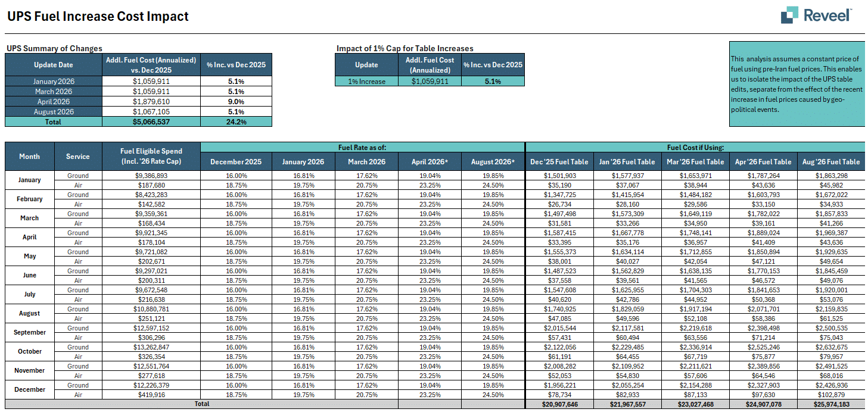Click June Air spend $200,311
Image resolution: width=868 pixels, height=412 pixels.
coord(151,280)
